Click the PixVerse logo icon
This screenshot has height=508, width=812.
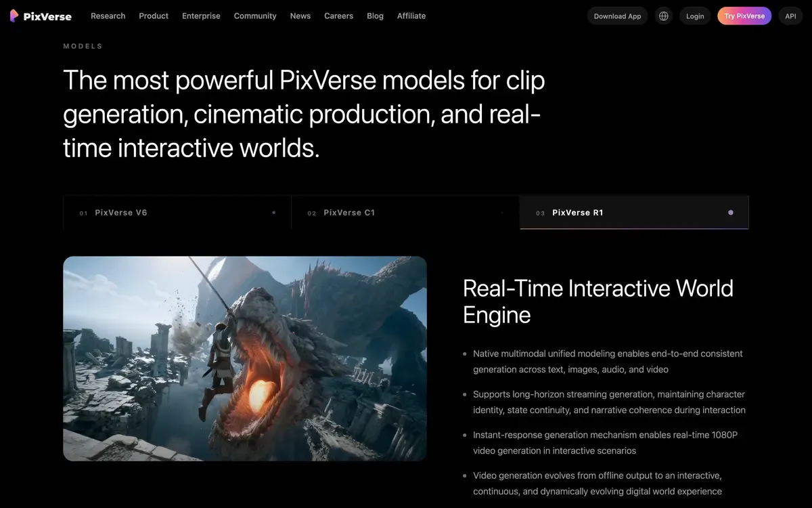[14, 16]
